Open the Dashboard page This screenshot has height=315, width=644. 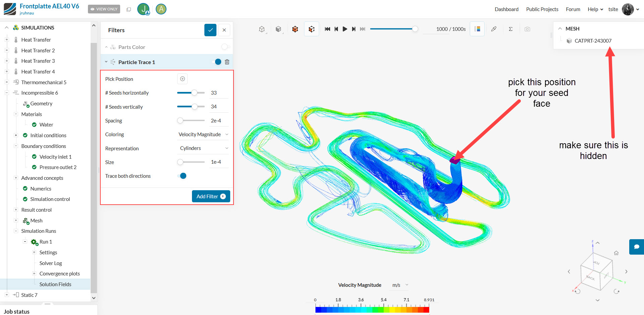coord(506,9)
